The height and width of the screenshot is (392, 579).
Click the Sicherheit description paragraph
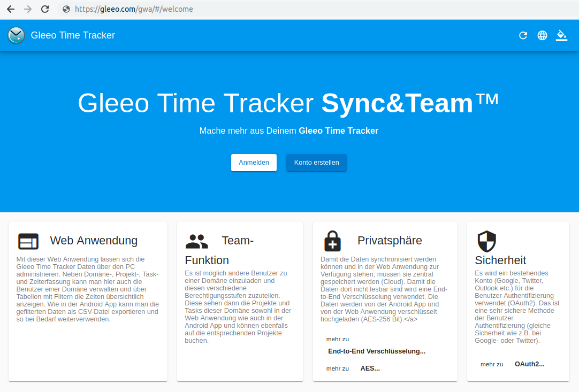click(517, 307)
